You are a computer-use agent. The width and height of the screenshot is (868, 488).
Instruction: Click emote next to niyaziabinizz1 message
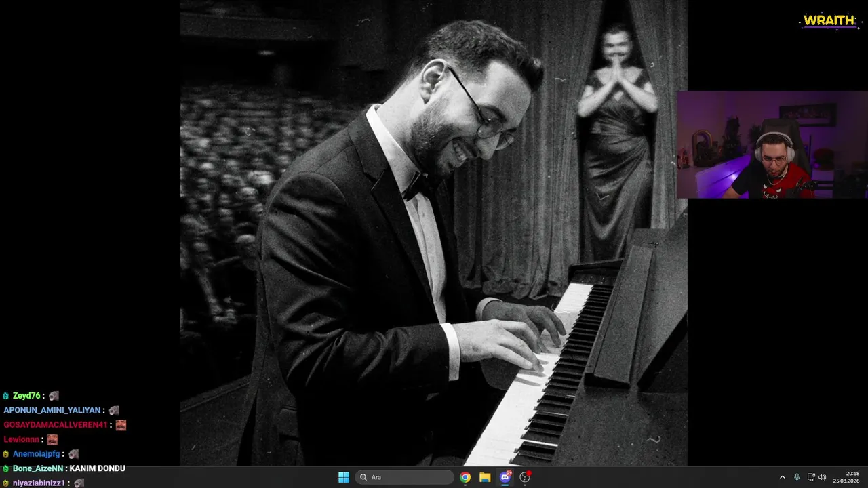coord(79,483)
